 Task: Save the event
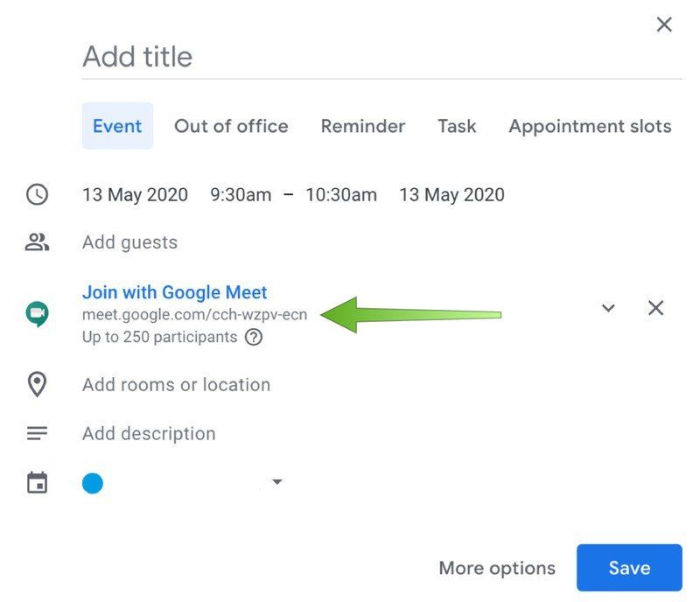628,567
